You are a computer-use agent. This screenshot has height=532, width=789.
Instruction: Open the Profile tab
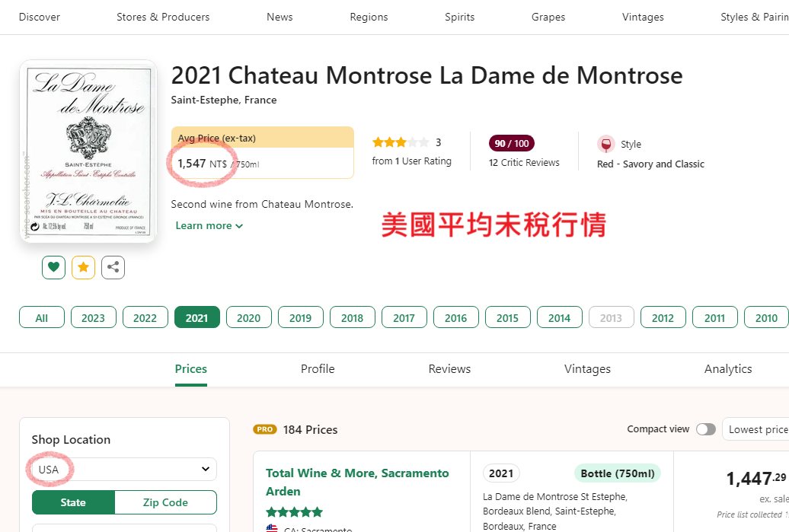pos(318,368)
